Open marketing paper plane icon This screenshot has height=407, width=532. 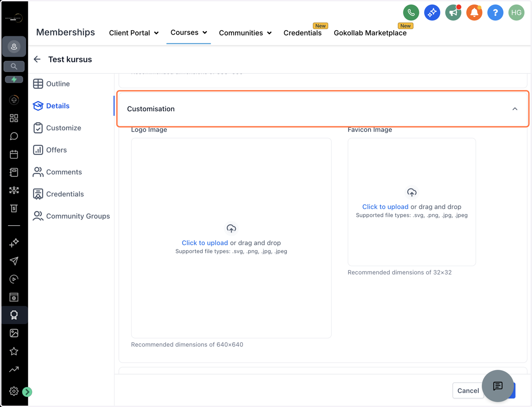tap(14, 261)
